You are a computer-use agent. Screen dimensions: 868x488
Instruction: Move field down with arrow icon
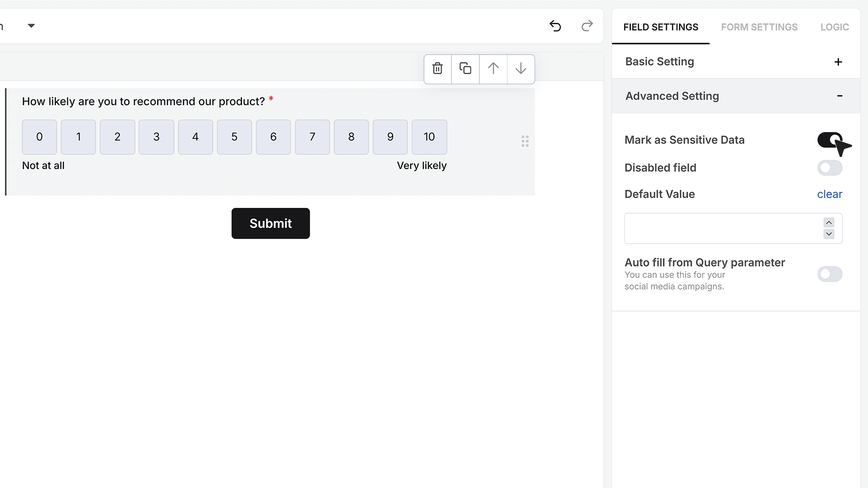[x=521, y=69]
